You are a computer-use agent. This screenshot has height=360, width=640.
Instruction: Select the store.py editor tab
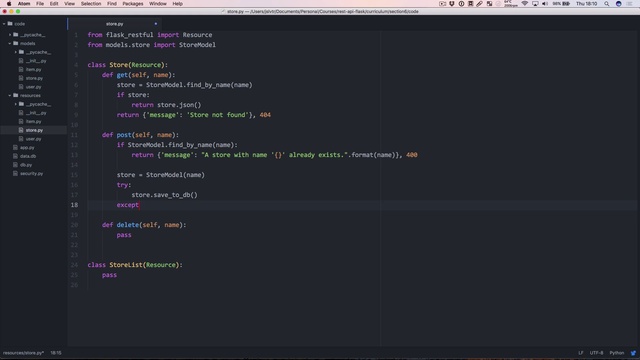coord(114,24)
